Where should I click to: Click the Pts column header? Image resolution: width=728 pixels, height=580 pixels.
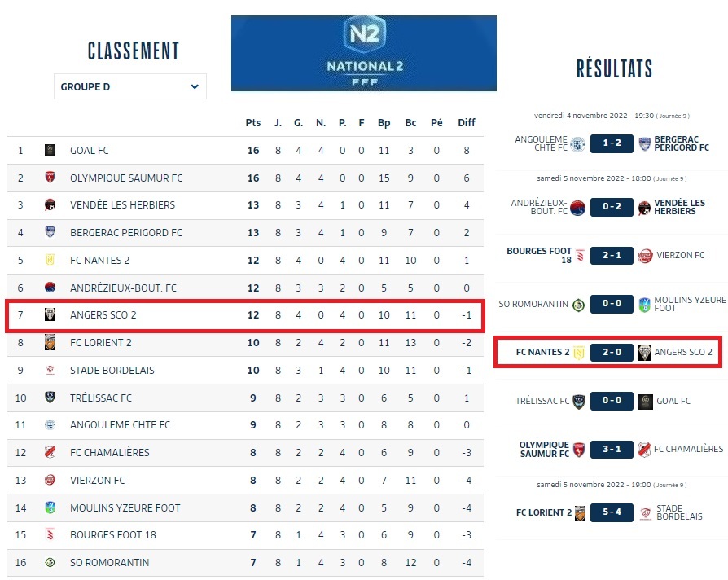(x=253, y=123)
